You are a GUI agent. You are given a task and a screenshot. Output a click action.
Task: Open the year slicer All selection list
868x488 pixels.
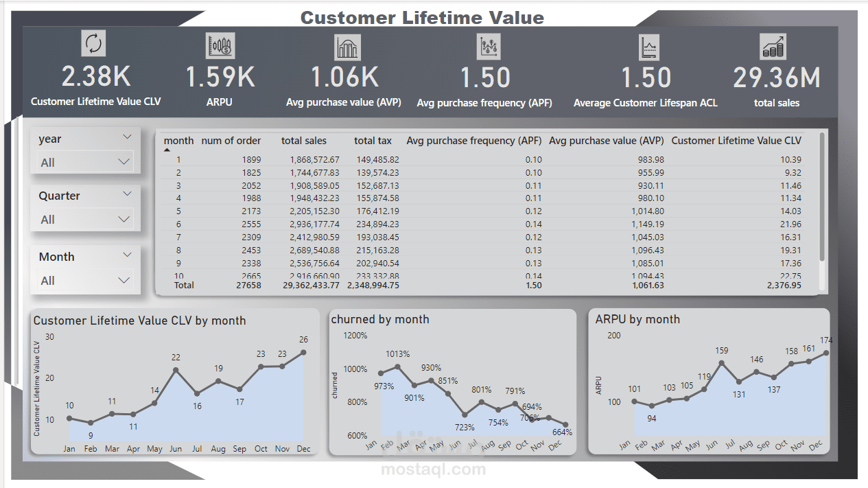point(125,163)
